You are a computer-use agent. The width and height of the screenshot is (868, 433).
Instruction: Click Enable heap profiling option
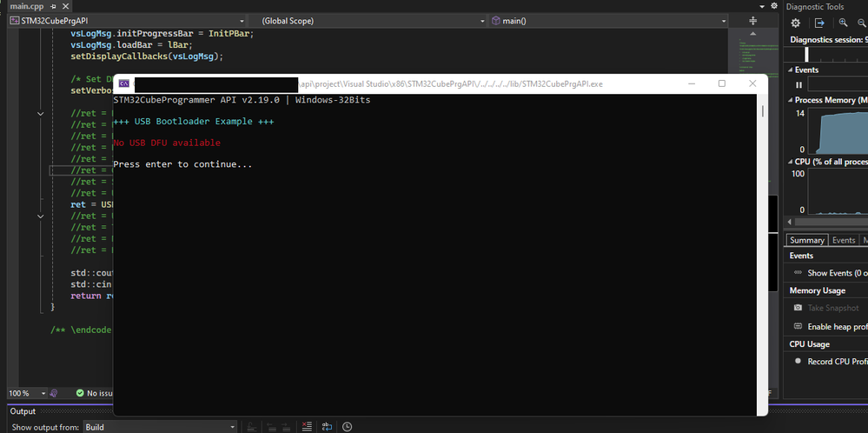point(837,327)
